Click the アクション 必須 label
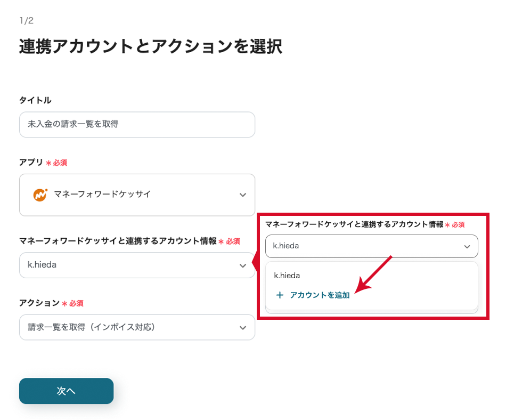This screenshot has width=514, height=420. coord(51,303)
